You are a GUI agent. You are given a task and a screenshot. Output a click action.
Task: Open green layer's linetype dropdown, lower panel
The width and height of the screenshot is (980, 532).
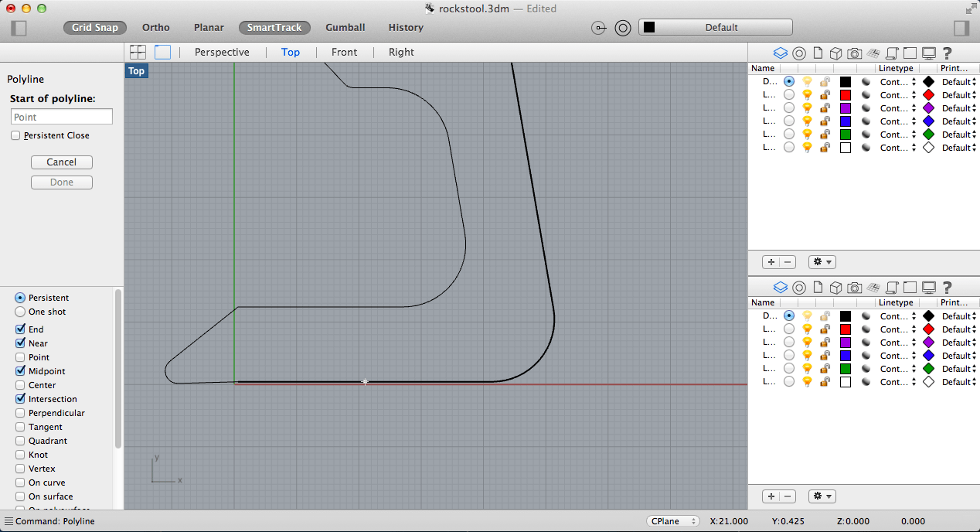tap(898, 369)
